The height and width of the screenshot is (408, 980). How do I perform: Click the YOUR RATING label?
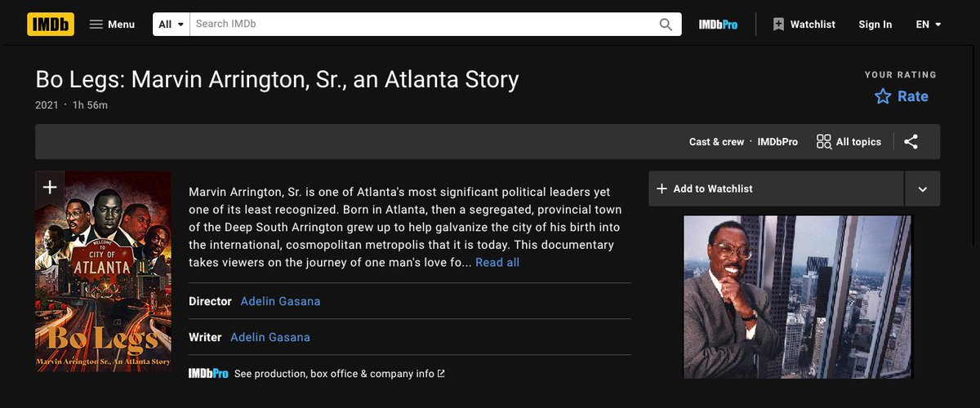901,74
